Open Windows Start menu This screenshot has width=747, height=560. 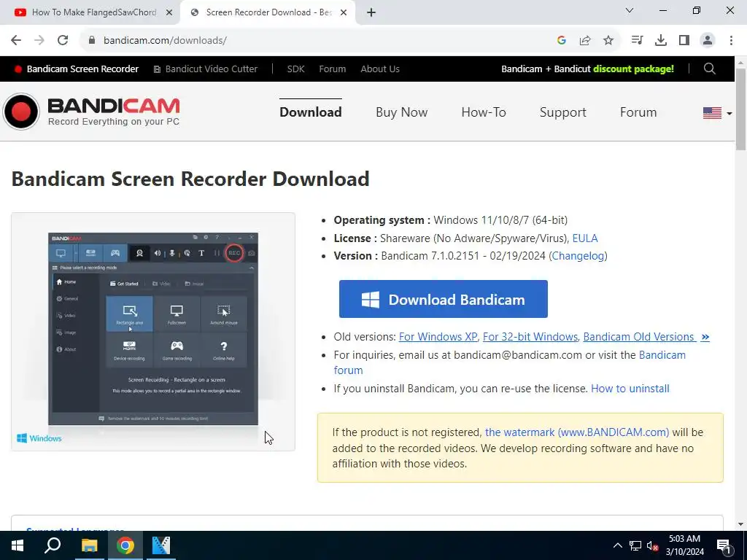[x=18, y=545]
